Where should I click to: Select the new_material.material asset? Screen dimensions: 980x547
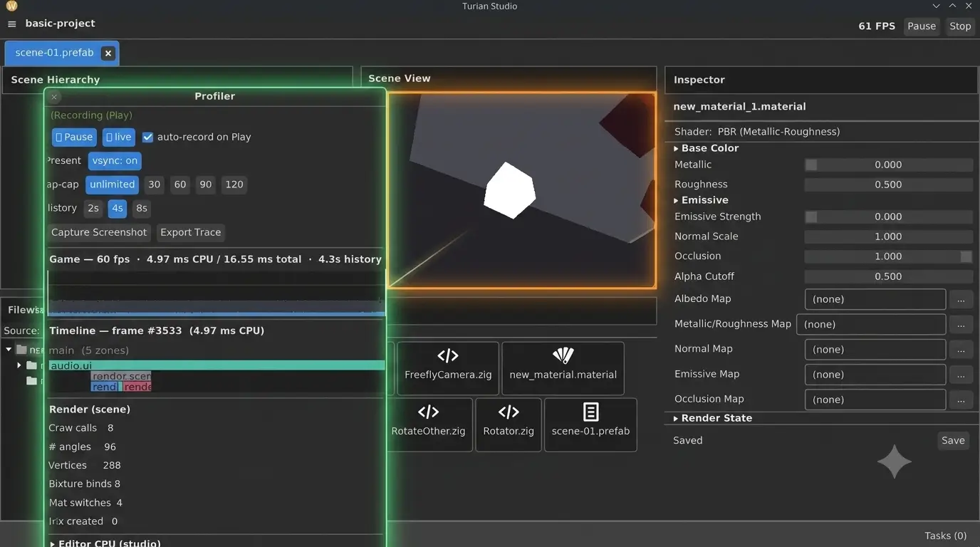point(563,368)
